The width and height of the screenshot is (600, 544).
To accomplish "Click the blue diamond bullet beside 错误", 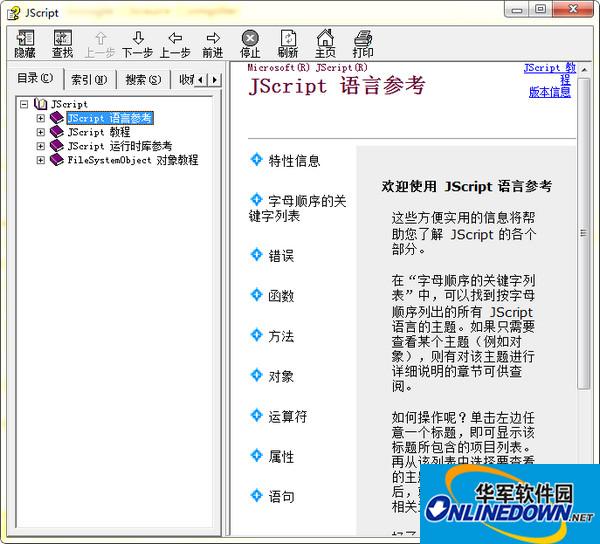I will pyautogui.click(x=256, y=254).
